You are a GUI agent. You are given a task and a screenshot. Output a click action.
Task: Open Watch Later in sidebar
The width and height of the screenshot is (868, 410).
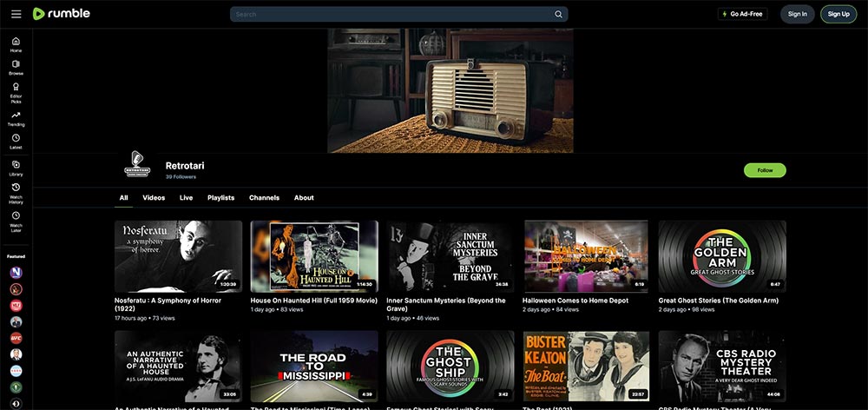point(16,222)
